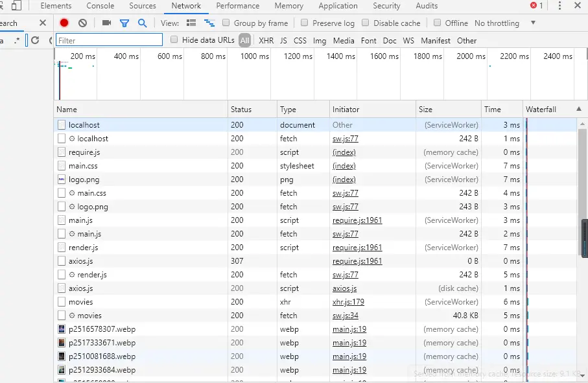Viewport: 588px width, 383px height.
Task: Open the Sources tab
Action: click(x=143, y=6)
